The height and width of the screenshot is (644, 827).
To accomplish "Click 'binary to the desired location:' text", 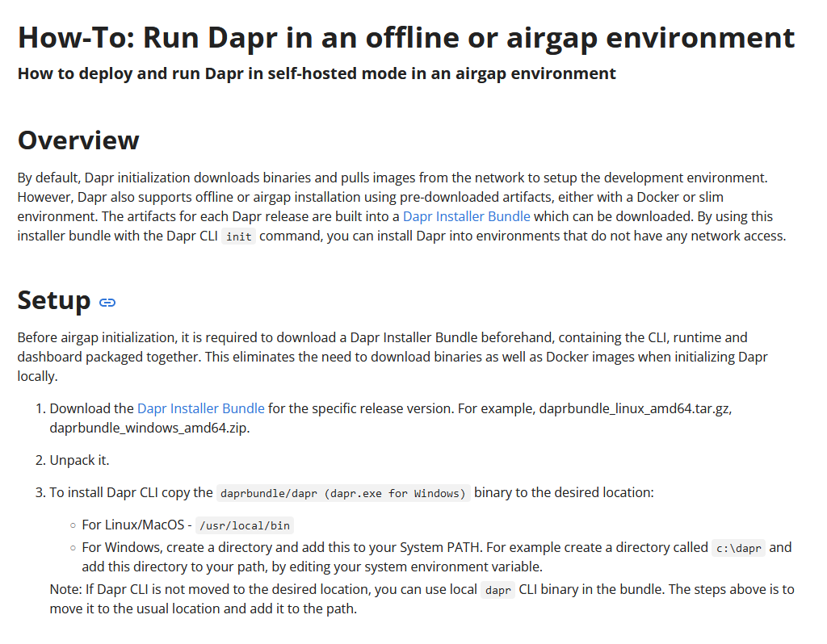I will click(564, 493).
